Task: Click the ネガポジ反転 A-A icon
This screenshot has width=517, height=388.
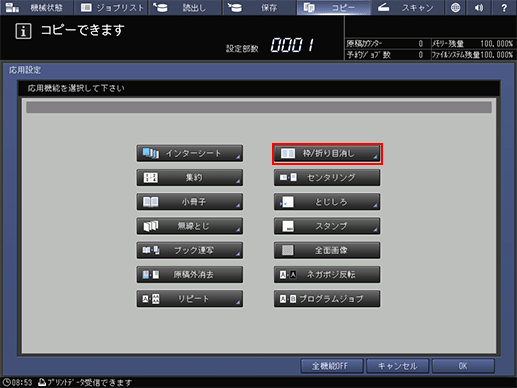Action: point(288,275)
